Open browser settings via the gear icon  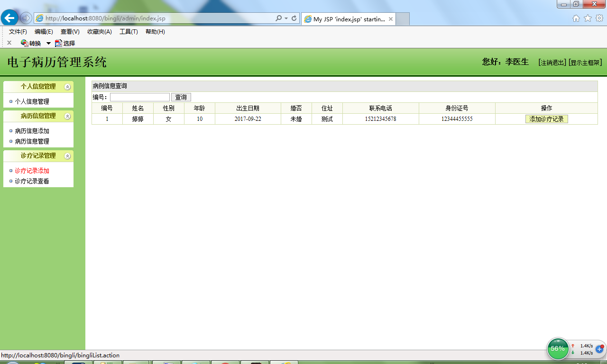point(598,18)
